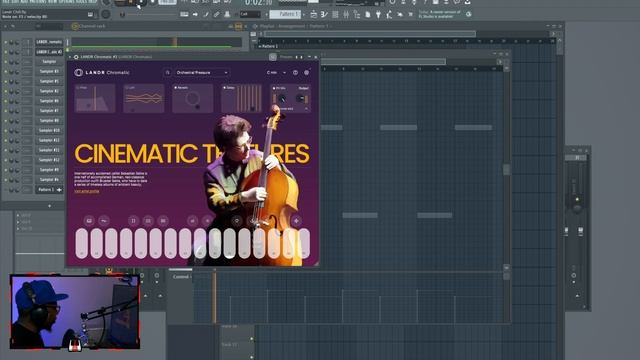Toggle the Reverb module on or off
The height and width of the screenshot is (360, 640).
(176, 88)
